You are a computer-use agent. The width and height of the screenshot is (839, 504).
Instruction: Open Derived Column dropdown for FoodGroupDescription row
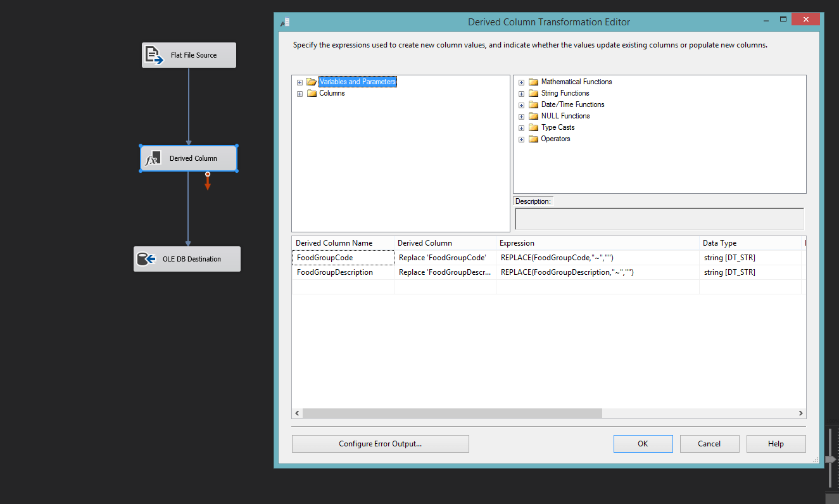pyautogui.click(x=445, y=272)
